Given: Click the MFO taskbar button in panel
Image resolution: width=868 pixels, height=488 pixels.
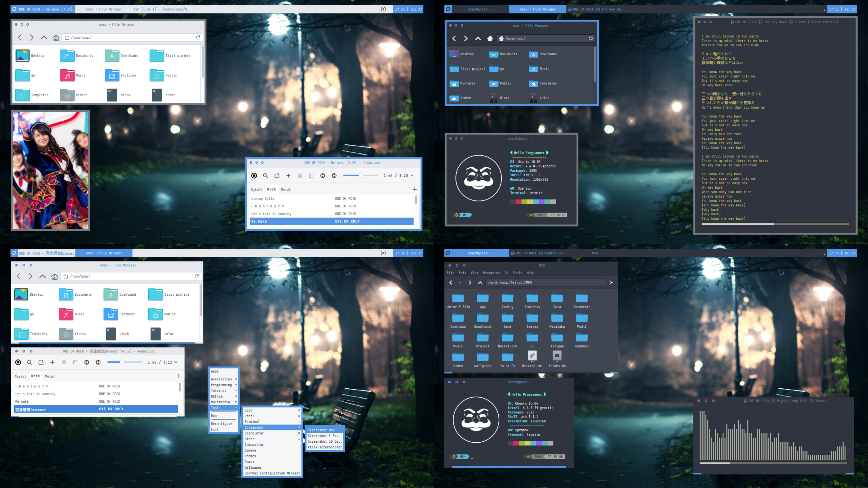Looking at the screenshot, I should [595, 253].
